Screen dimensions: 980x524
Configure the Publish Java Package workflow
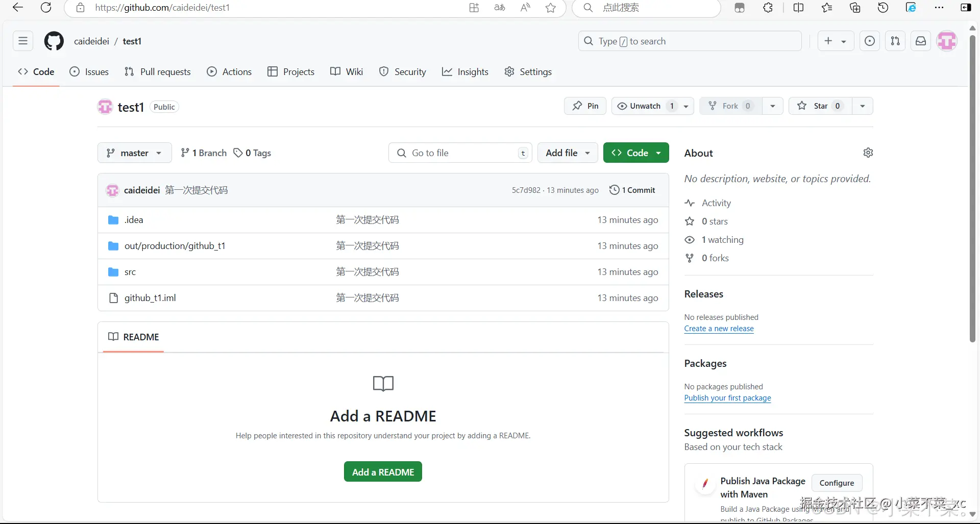837,483
